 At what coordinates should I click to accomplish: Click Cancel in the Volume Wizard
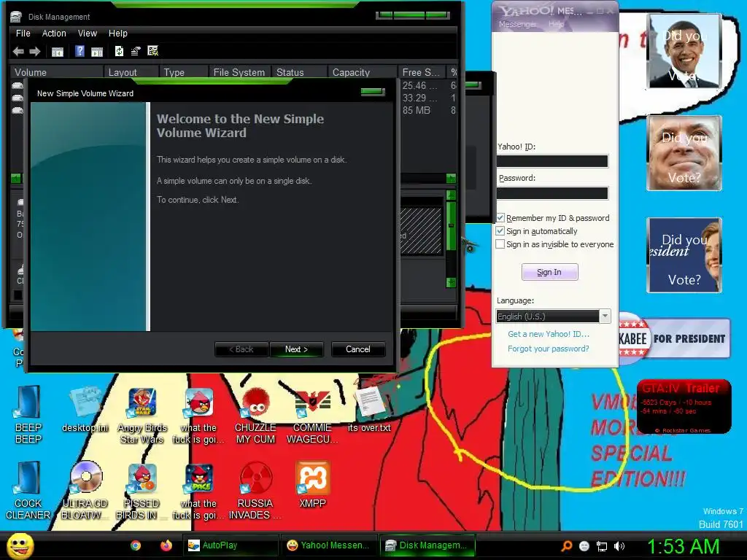click(357, 349)
